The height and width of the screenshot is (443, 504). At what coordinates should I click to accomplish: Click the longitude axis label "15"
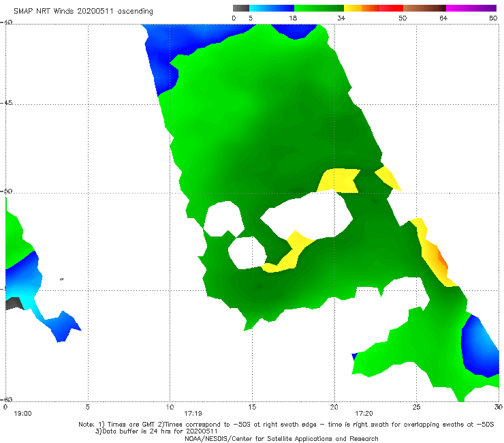point(252,407)
